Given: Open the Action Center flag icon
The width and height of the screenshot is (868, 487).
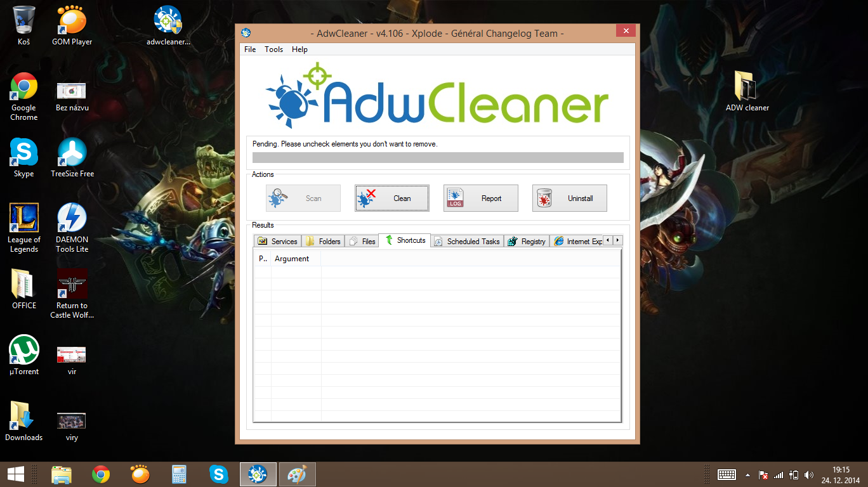Looking at the screenshot, I should [x=764, y=475].
